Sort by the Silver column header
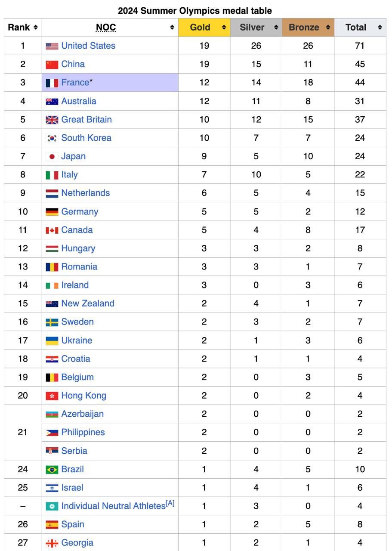The width and height of the screenshot is (392, 551). tap(252, 28)
